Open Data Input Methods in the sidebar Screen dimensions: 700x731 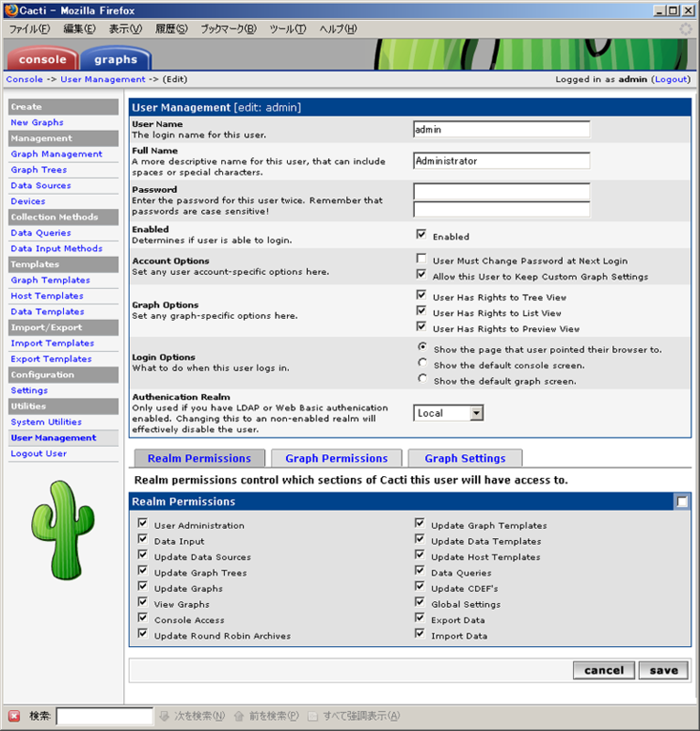coord(57,249)
